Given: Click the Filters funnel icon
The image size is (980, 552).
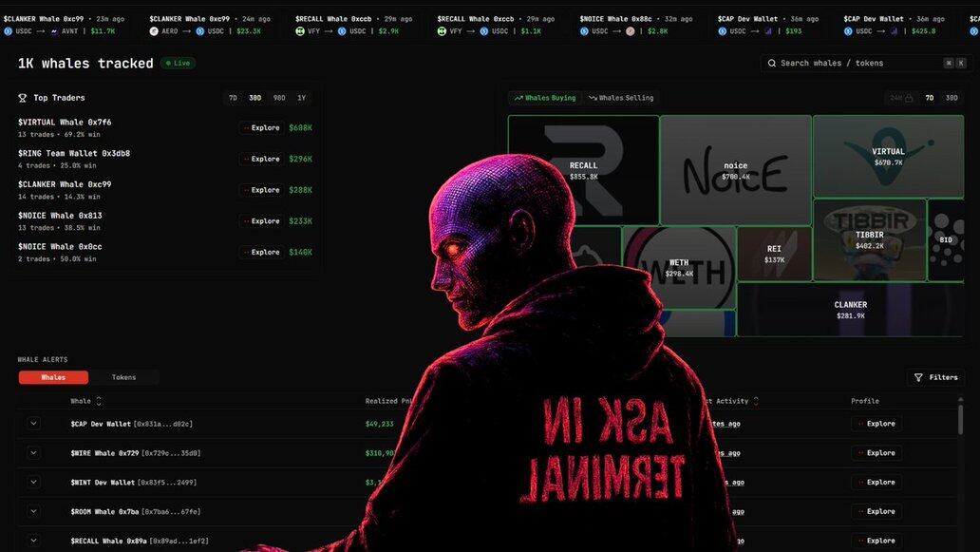Looking at the screenshot, I should [918, 377].
